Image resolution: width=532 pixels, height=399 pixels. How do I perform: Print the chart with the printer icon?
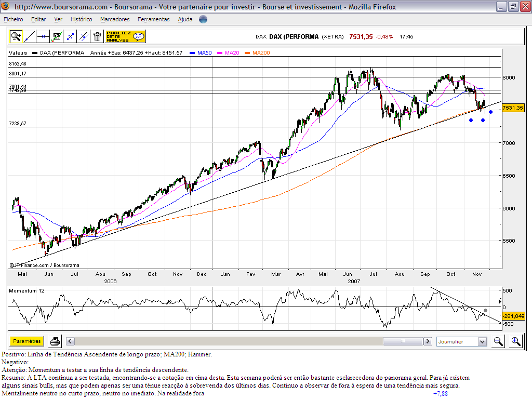click(x=55, y=341)
